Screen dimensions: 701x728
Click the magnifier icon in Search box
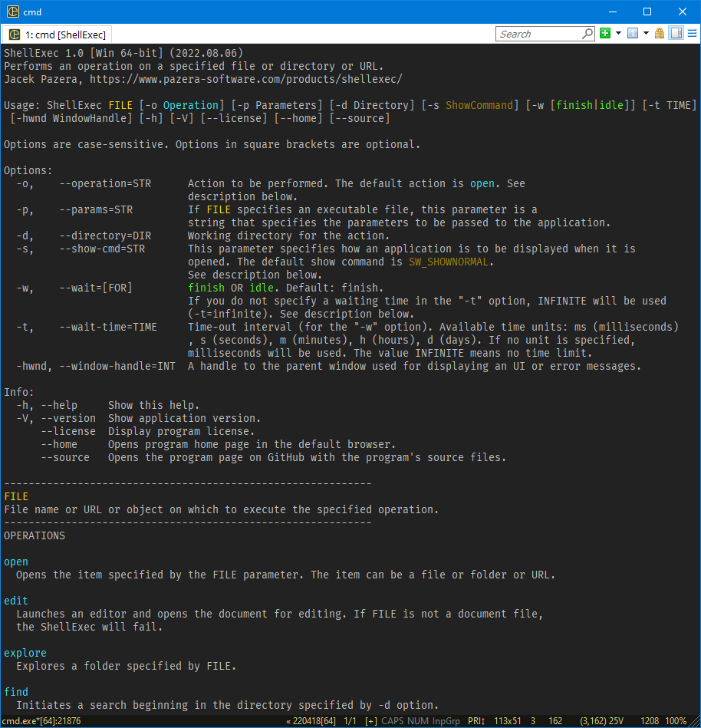(x=587, y=34)
